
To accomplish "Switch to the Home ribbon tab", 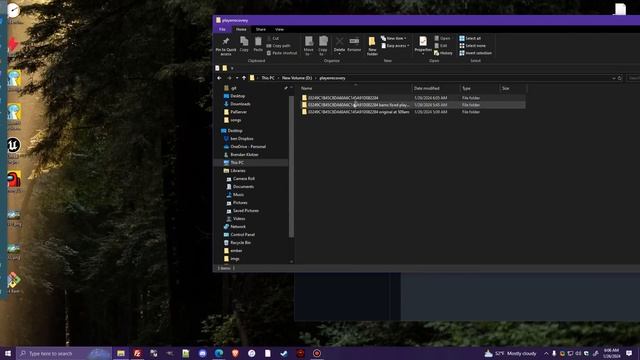I will tap(241, 29).
